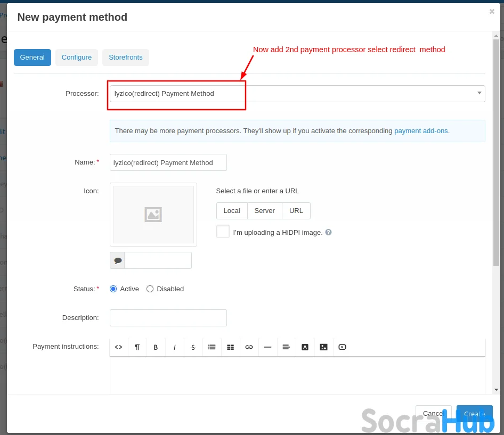Check I'm uploading a HiDPI image
504x435 pixels.
[x=223, y=231]
